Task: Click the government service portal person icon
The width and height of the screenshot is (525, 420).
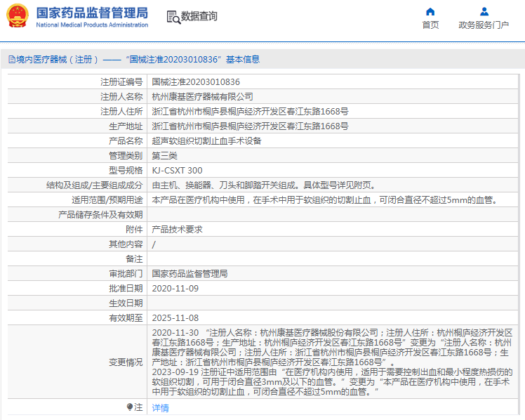Action: 484,12
